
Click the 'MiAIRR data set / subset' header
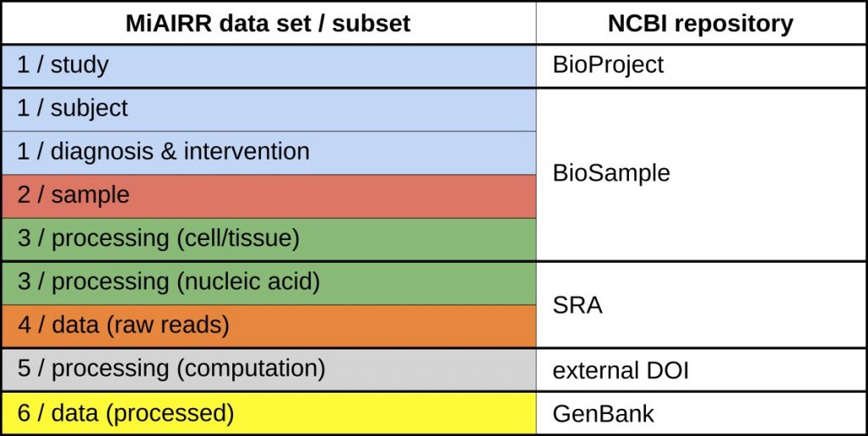pyautogui.click(x=269, y=23)
